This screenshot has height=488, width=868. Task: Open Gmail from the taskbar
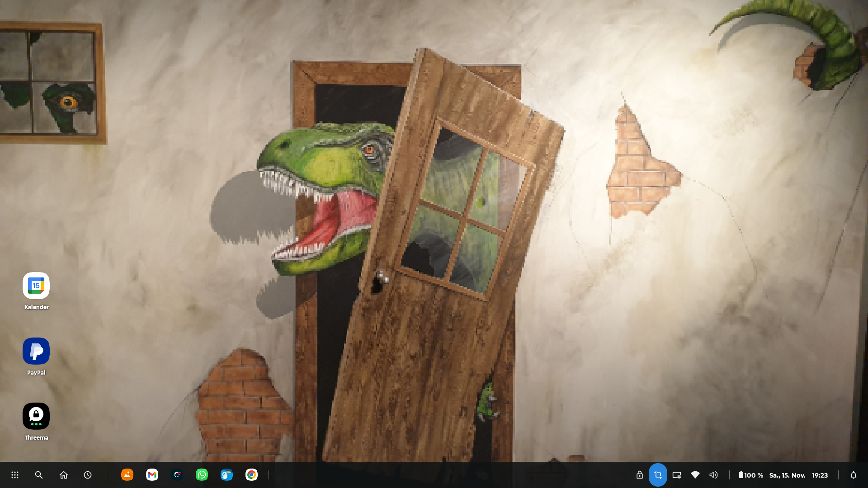click(152, 475)
